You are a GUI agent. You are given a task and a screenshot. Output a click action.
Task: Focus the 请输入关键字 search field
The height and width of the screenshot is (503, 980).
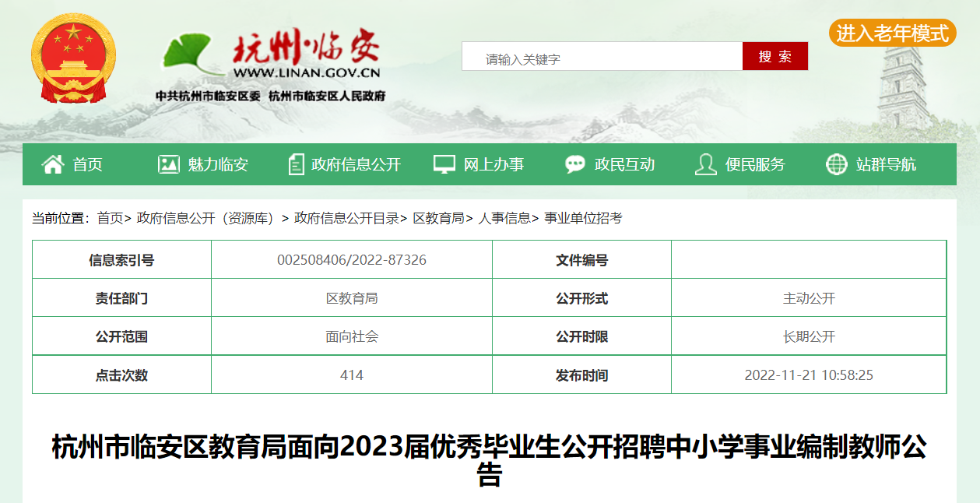[x=602, y=56]
